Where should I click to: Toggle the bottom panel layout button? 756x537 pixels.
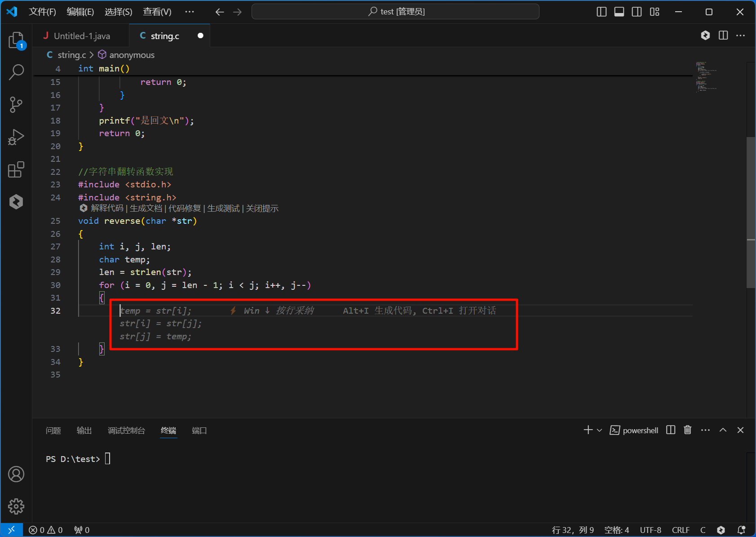click(x=619, y=12)
